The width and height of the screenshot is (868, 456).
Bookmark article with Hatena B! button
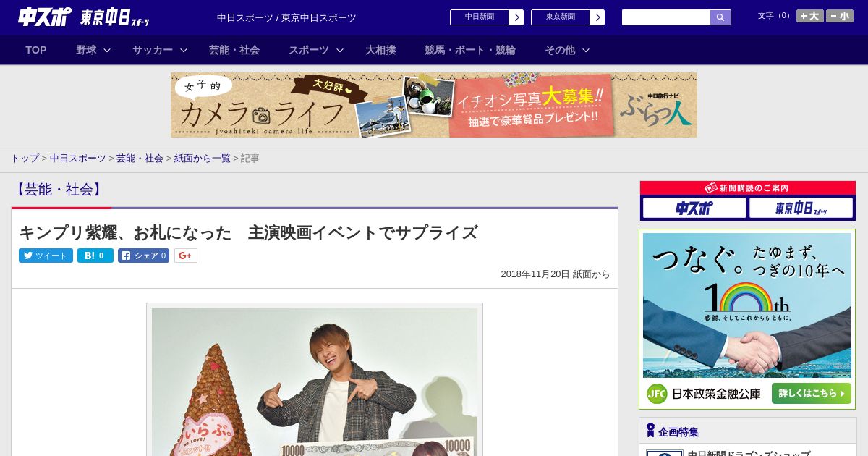(95, 256)
